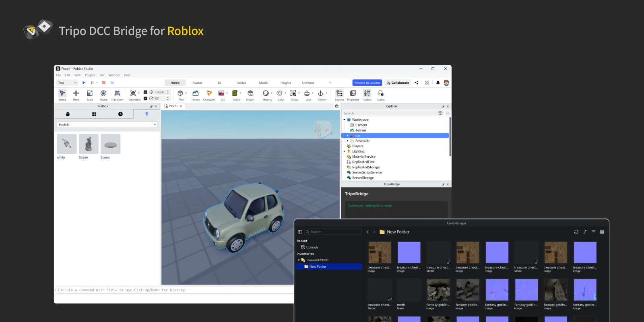Open the Toolbox creations lightbulb tab
Viewport: 644px width, 322px height.
point(147,114)
